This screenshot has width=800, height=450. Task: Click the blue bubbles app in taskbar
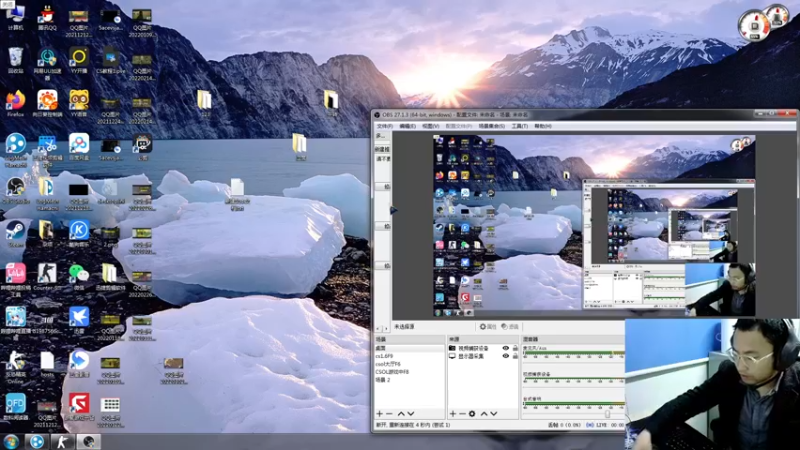tap(37, 441)
